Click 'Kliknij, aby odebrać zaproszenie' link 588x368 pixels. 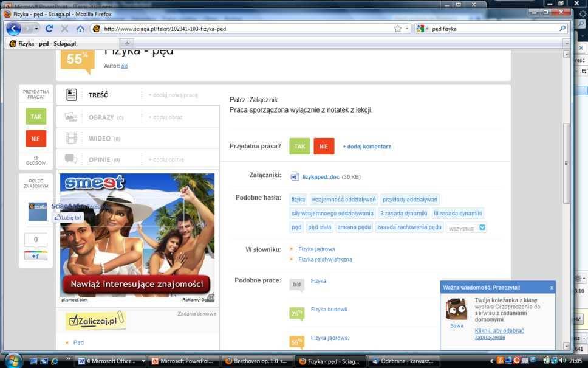(499, 334)
